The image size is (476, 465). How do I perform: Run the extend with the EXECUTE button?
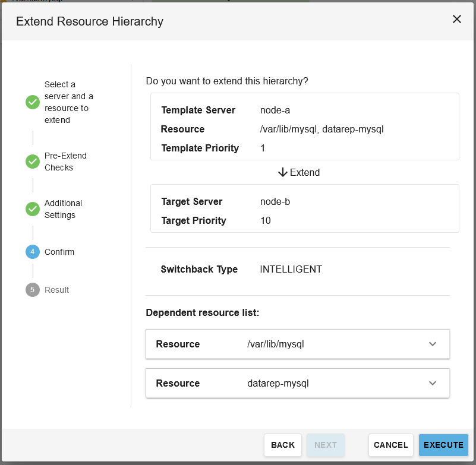[443, 445]
